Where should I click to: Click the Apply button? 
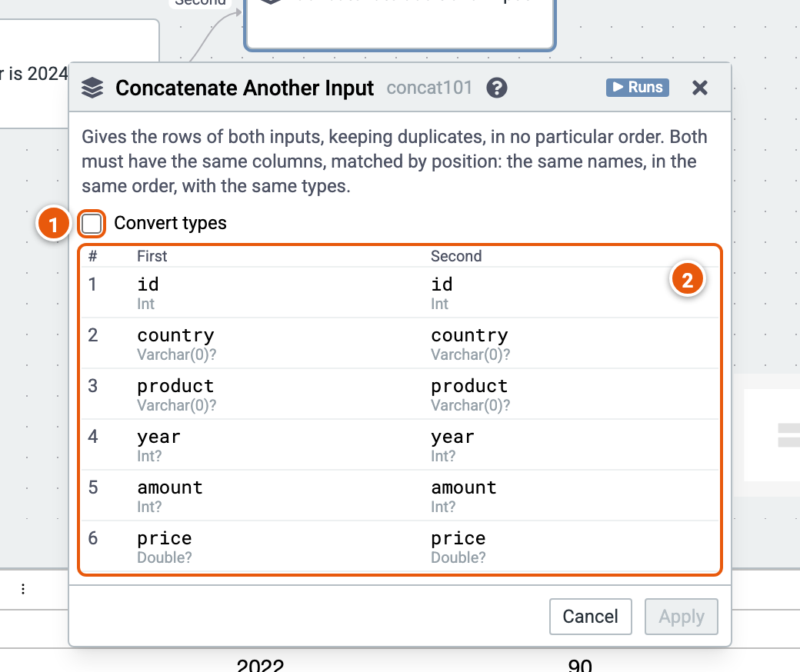681,617
